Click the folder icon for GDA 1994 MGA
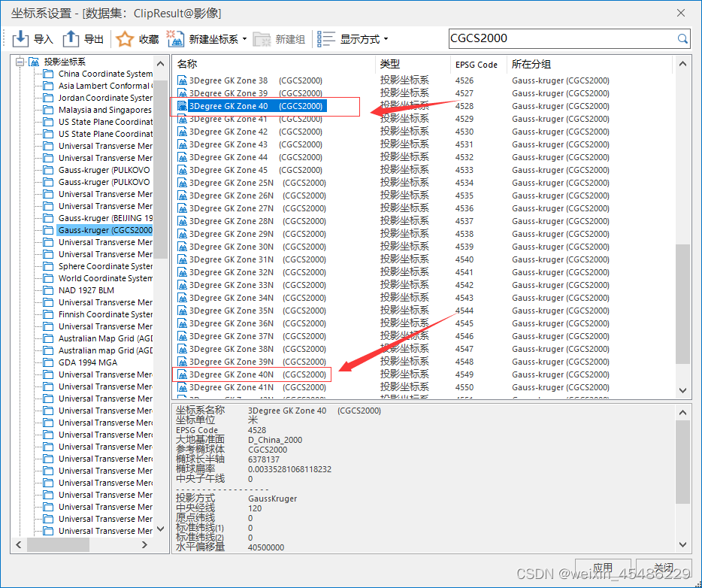702x588 pixels. coord(48,362)
